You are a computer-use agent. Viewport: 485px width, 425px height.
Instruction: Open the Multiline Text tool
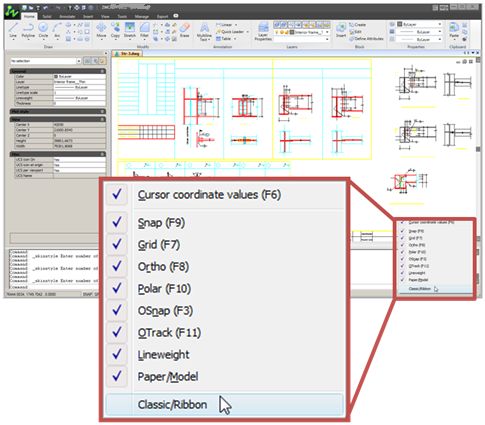[x=204, y=32]
